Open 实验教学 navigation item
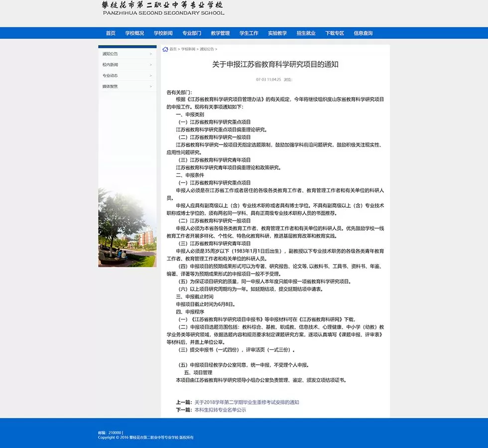Viewport: 488px width, 448px height. tap(277, 33)
